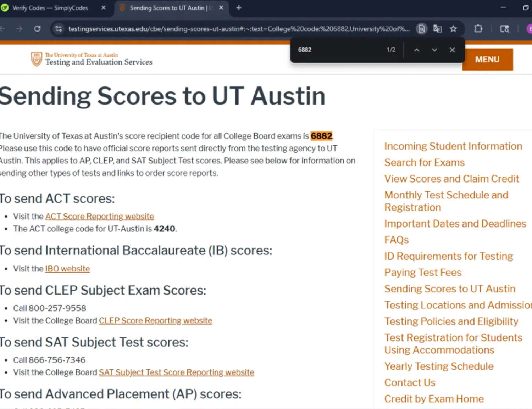Select the Sending Scores to UT Austin tab
The image size is (532, 409).
point(172,8)
